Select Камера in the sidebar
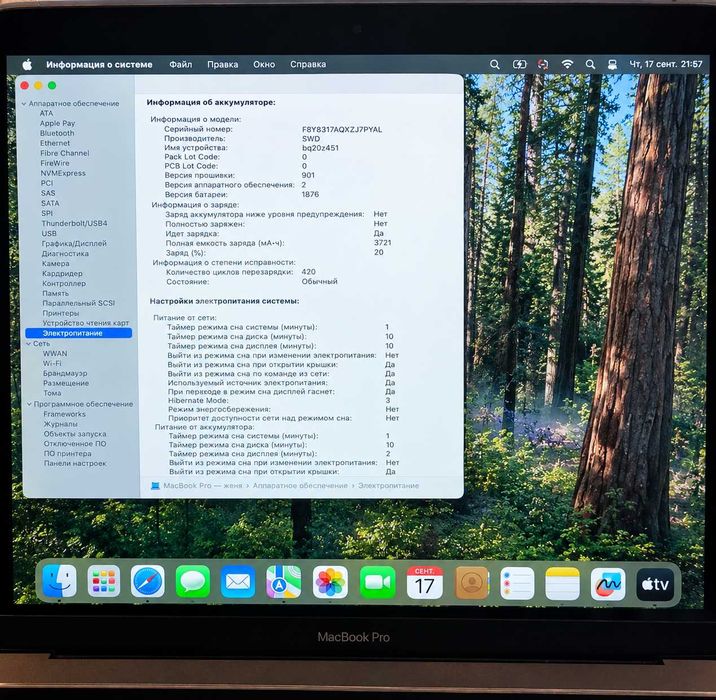The width and height of the screenshot is (716, 700). tap(56, 263)
